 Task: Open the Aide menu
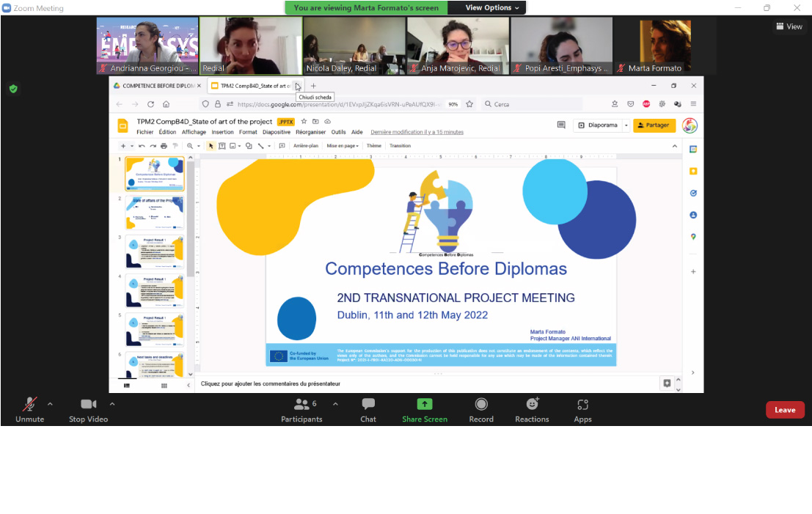click(x=357, y=132)
